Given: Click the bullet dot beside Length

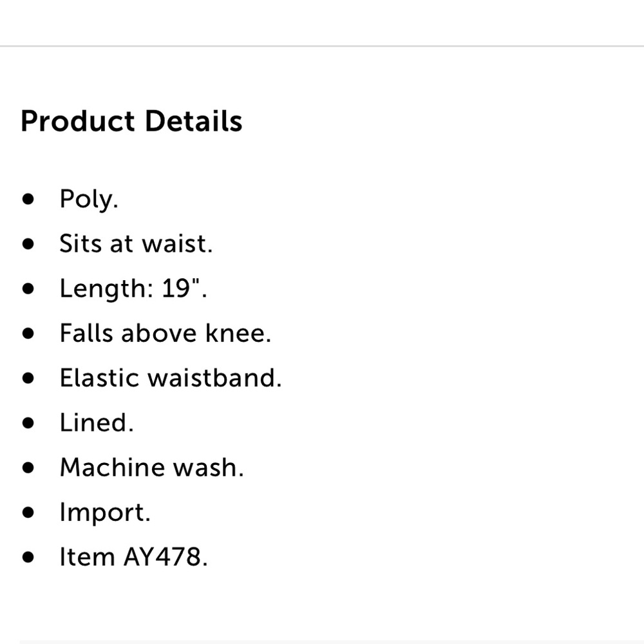Looking at the screenshot, I should (x=28, y=289).
